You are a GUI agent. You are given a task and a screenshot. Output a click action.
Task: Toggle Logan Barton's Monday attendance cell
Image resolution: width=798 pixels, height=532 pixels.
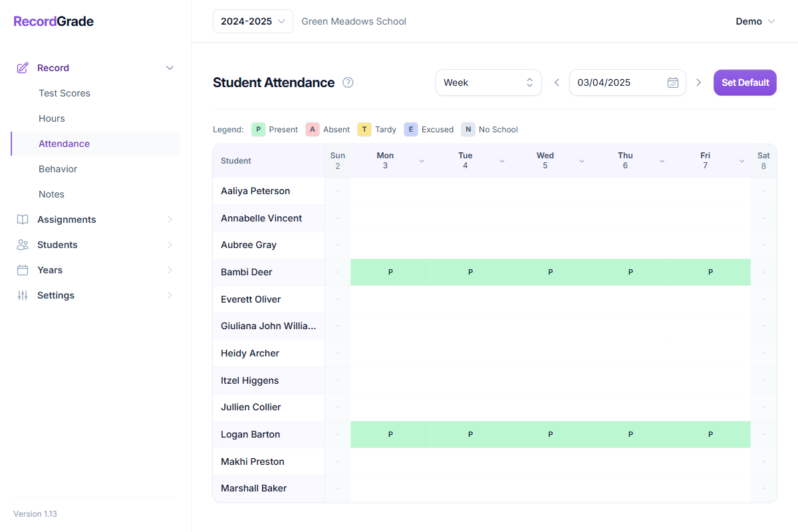click(390, 434)
